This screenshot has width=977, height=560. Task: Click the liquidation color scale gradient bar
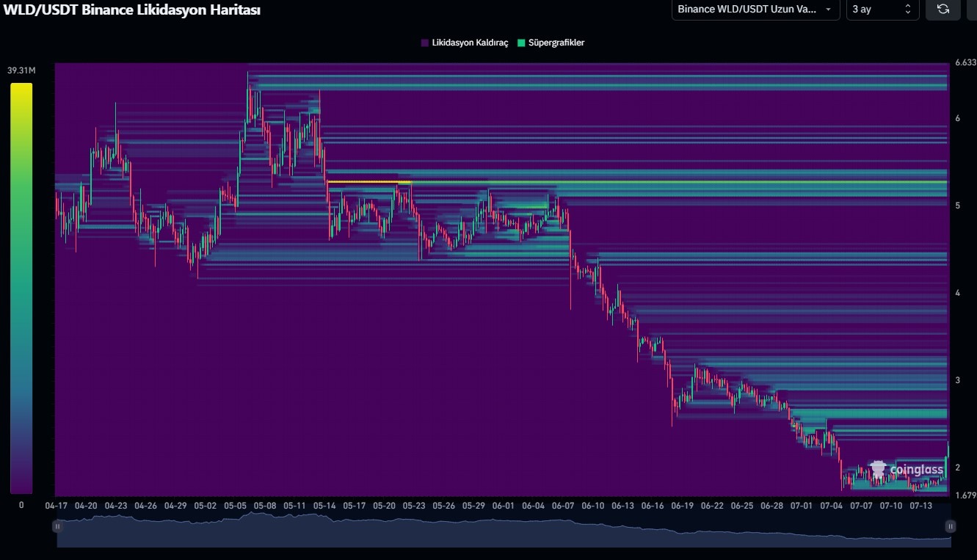[x=21, y=288]
